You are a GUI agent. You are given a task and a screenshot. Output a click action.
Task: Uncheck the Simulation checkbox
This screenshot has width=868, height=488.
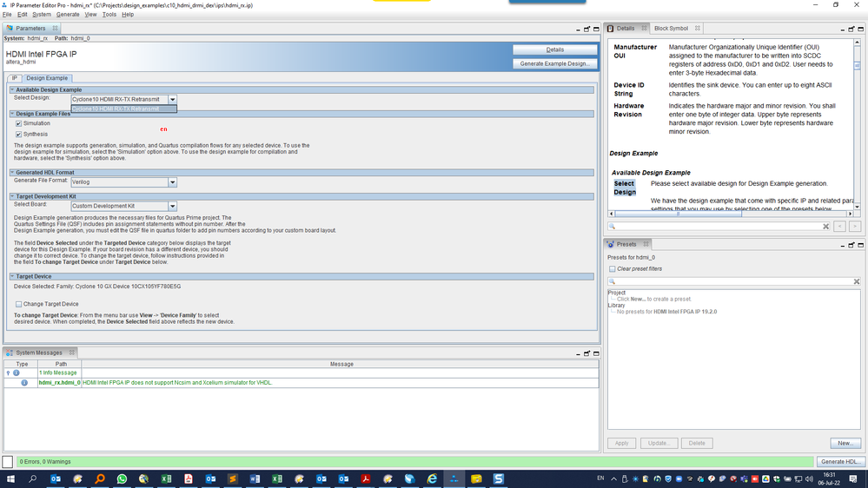pyautogui.click(x=19, y=124)
